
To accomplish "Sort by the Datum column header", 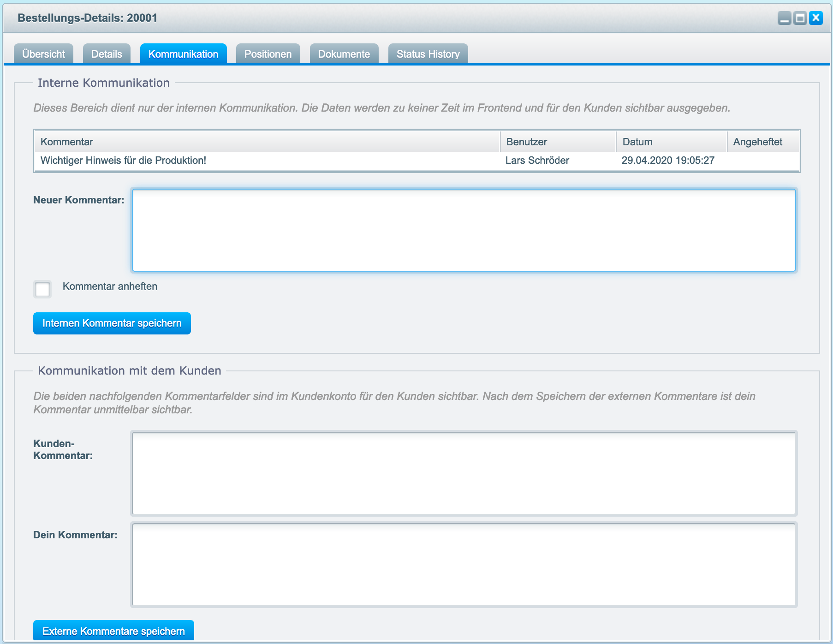I will pos(672,142).
